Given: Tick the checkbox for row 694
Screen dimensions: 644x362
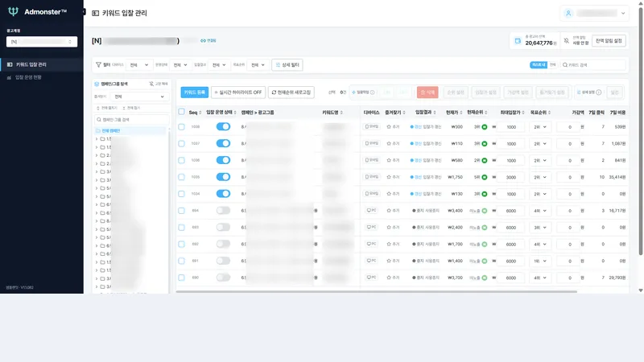Looking at the screenshot, I should [x=181, y=211].
